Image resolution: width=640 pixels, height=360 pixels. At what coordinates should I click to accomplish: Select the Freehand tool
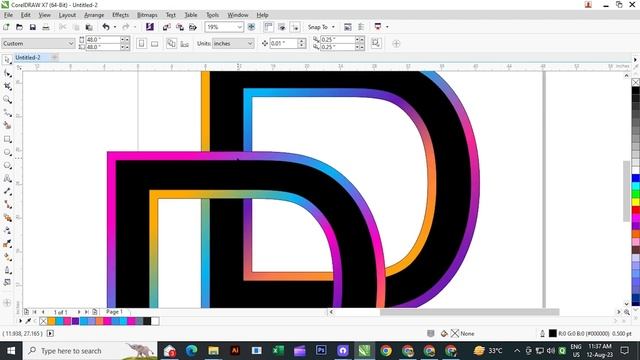point(7,112)
